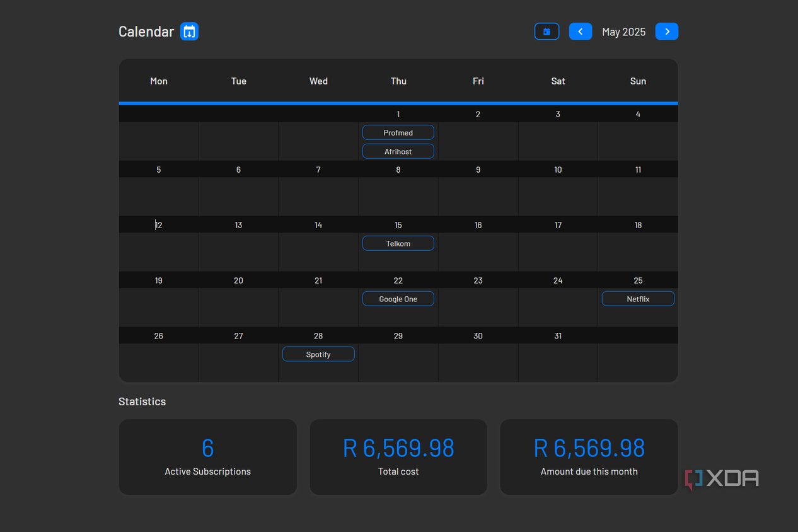Viewport: 798px width, 532px height.
Task: Click the Sat column header
Action: (x=558, y=81)
